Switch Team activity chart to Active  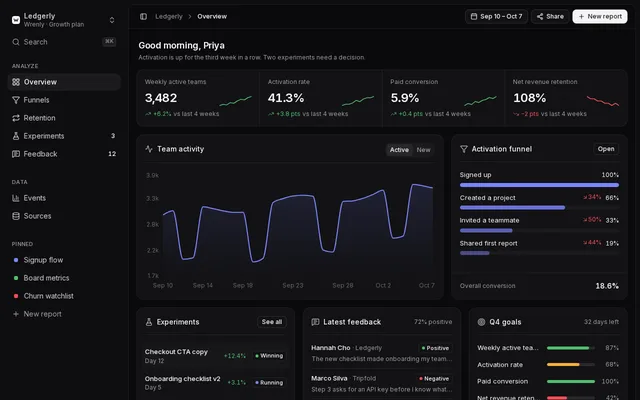[399, 150]
